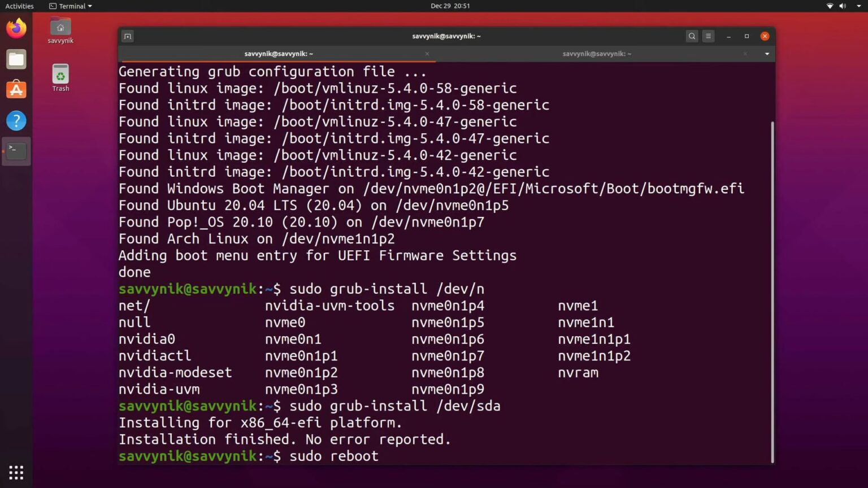868x488 pixels.
Task: Open the Files application from the dock
Action: click(16, 59)
